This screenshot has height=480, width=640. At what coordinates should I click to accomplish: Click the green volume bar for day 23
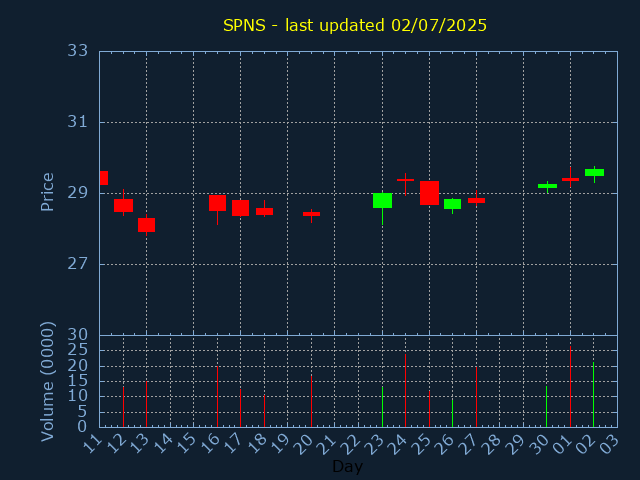(x=382, y=407)
